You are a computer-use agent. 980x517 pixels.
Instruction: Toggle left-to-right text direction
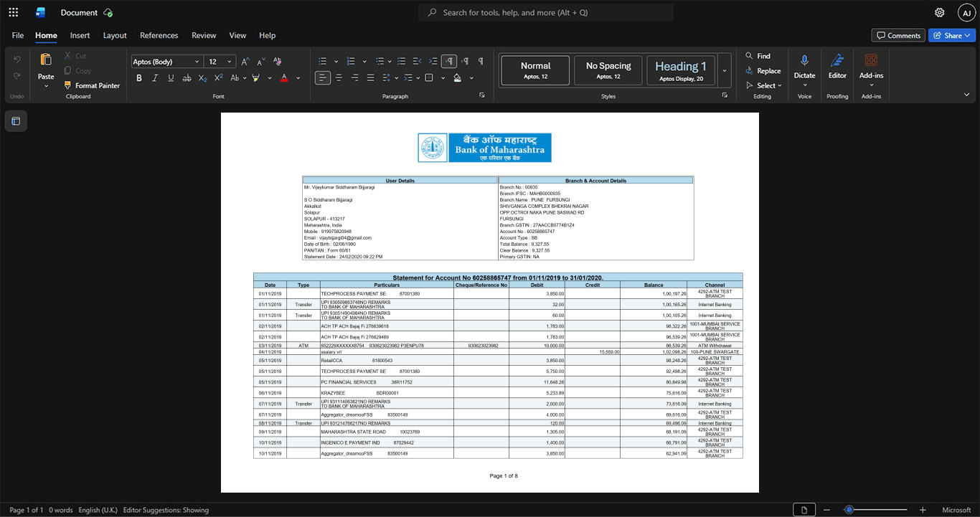pyautogui.click(x=449, y=62)
